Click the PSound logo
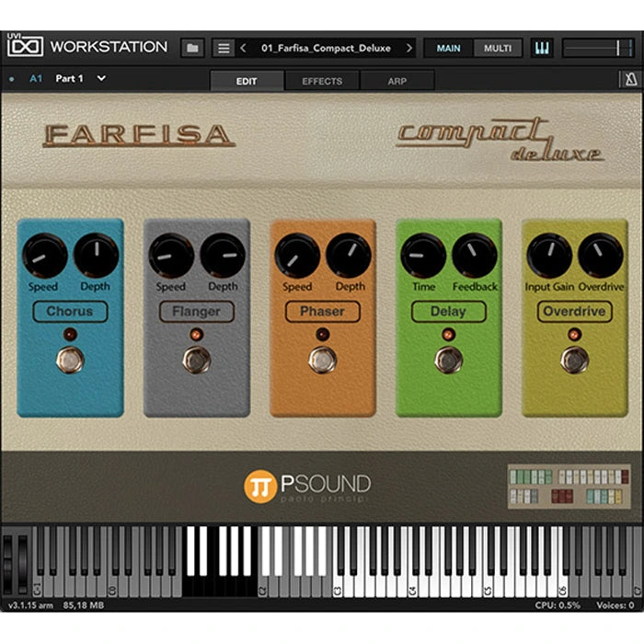This screenshot has width=644, height=644. (x=307, y=487)
